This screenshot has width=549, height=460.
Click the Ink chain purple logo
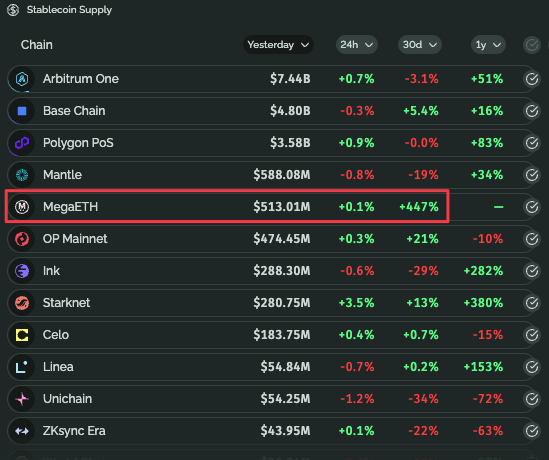click(22, 271)
